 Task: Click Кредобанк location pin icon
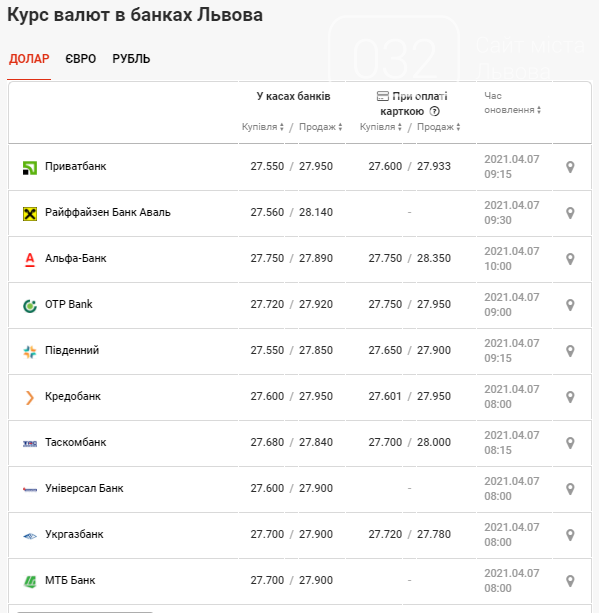point(570,397)
